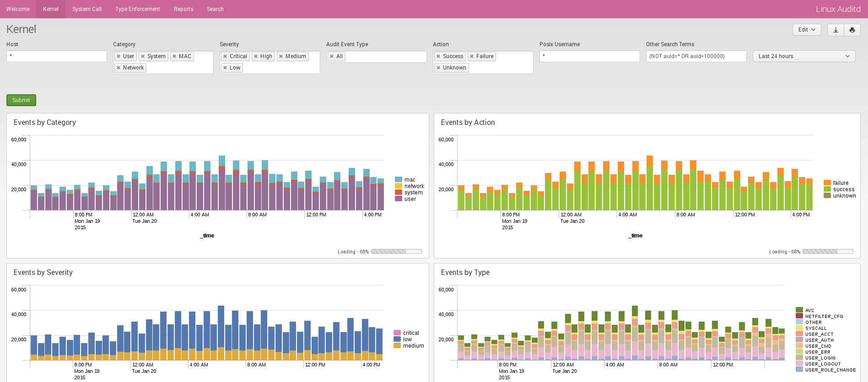Remove the Low severity tag
Viewport: 868px width, 382px height.
[x=225, y=68]
